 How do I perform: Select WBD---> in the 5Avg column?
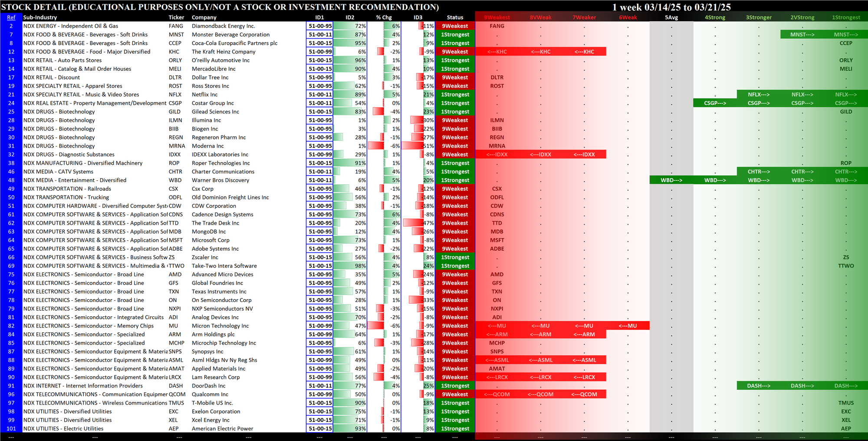[671, 180]
